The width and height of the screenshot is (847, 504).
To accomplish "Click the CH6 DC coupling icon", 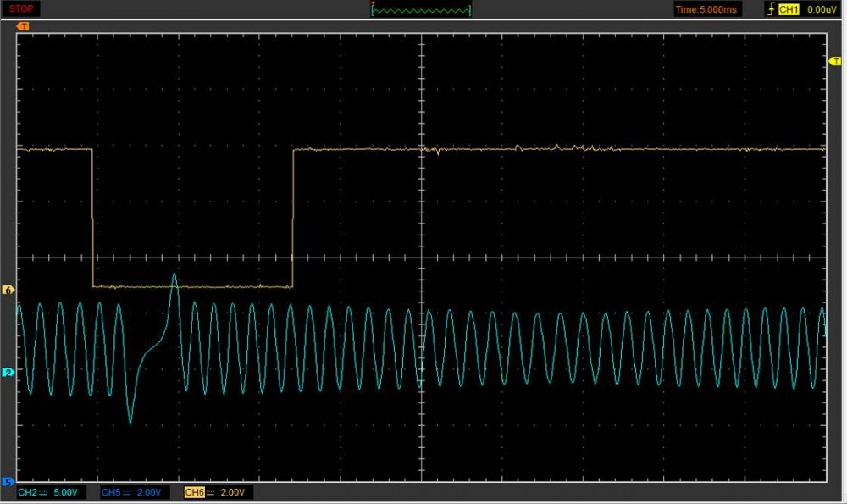I will pos(209,492).
